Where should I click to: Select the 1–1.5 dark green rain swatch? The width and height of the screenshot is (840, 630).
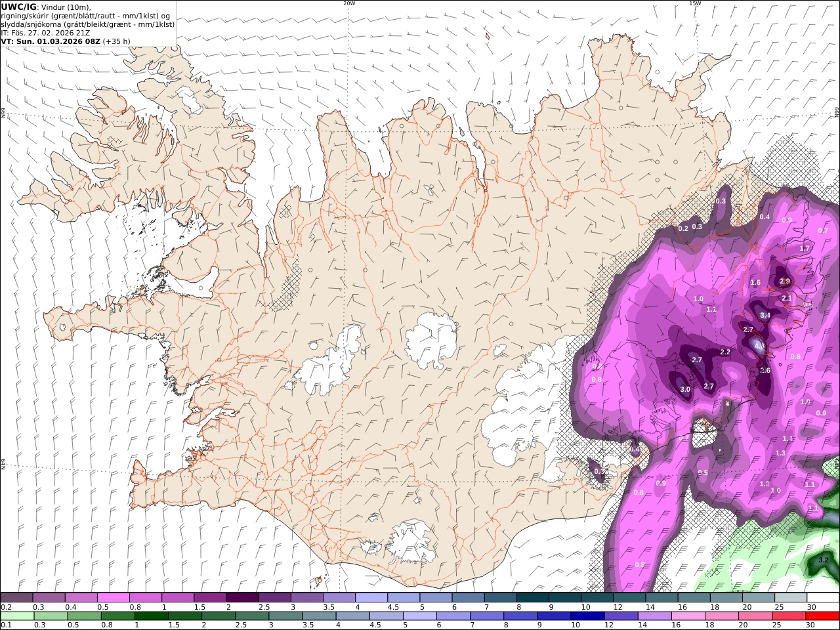(x=151, y=616)
